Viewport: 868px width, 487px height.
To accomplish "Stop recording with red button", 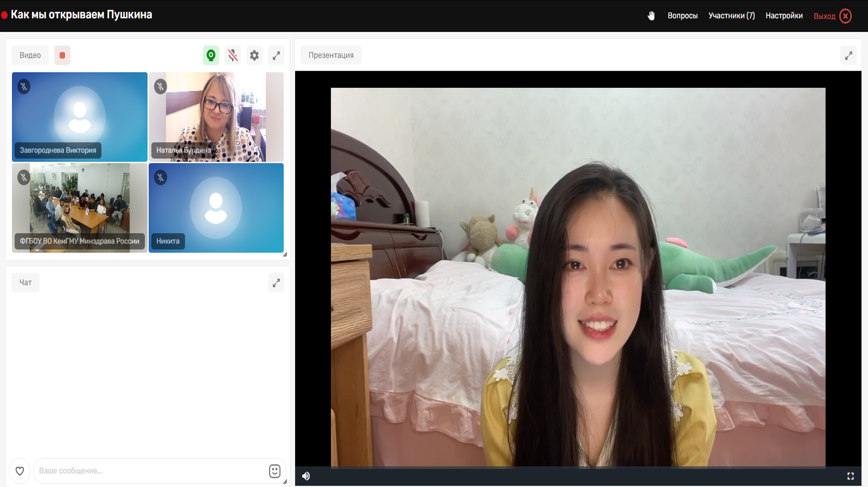I will tap(62, 55).
